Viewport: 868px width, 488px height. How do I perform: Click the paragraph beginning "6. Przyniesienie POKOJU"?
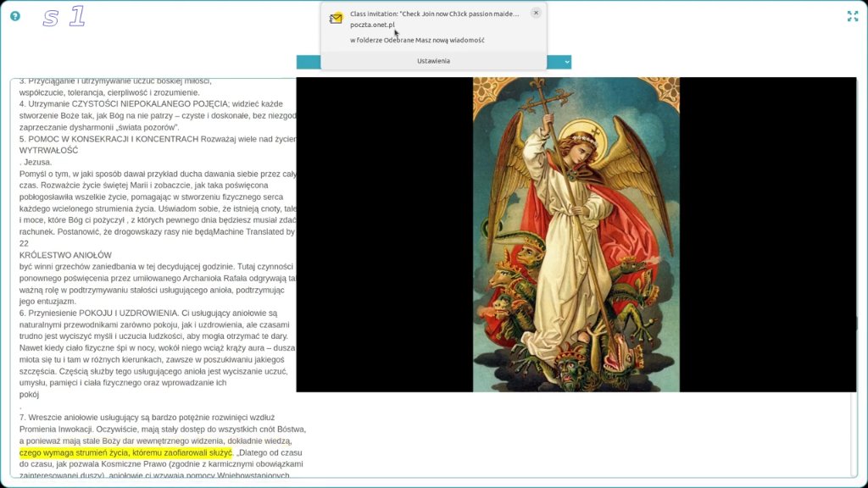158,353
